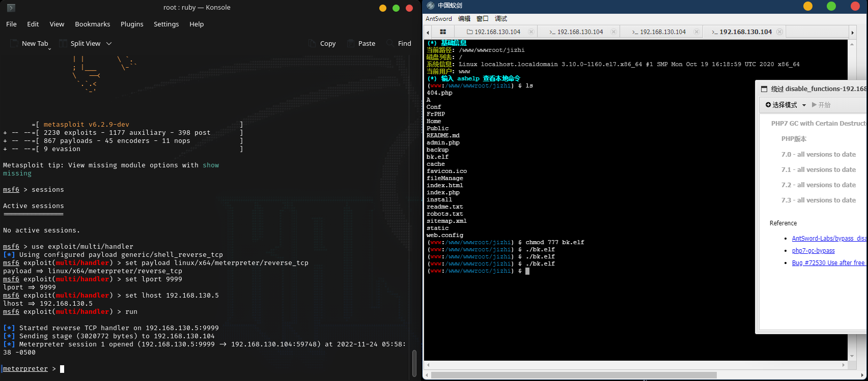This screenshot has height=381, width=868.
Task: Click 'metasploit v6.2.9-dev' banner text
Action: (87, 125)
